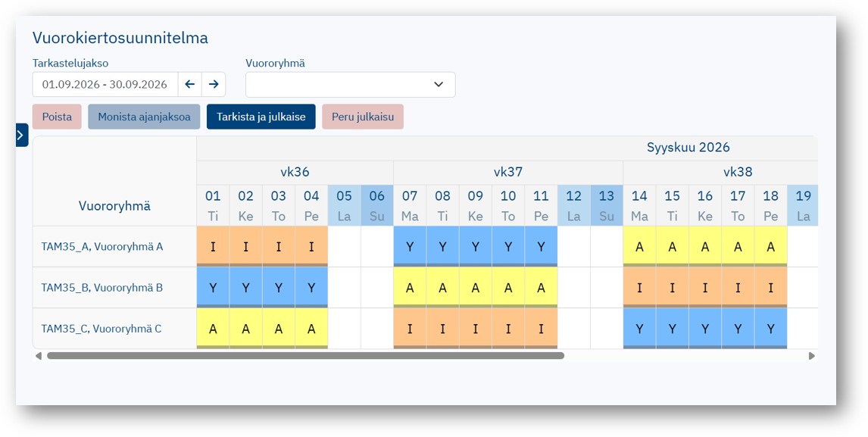Select day 14 Ma column header
868x437 pixels.
click(639, 205)
